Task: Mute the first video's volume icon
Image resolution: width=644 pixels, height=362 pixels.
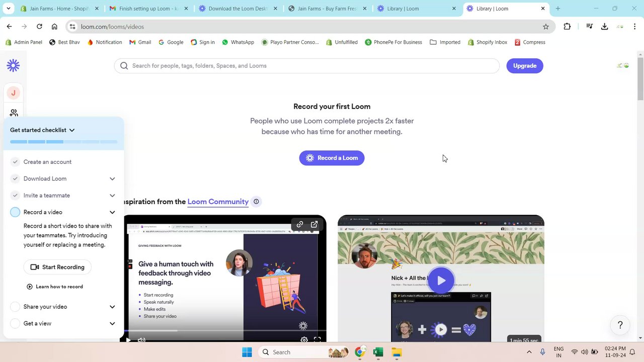Action: (x=141, y=340)
